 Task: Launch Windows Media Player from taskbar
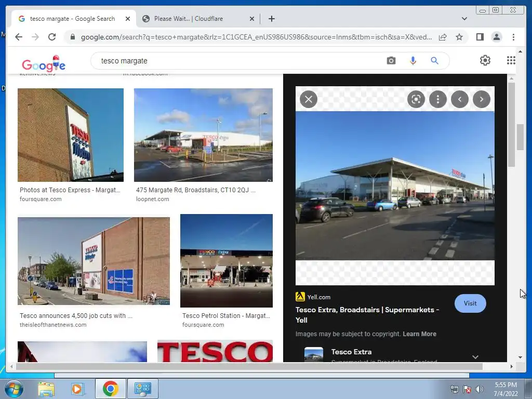click(77, 389)
